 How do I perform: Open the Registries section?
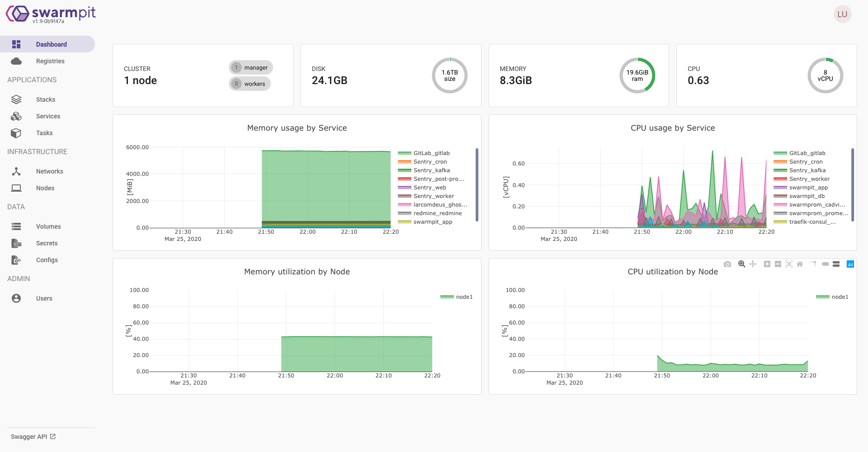click(50, 61)
